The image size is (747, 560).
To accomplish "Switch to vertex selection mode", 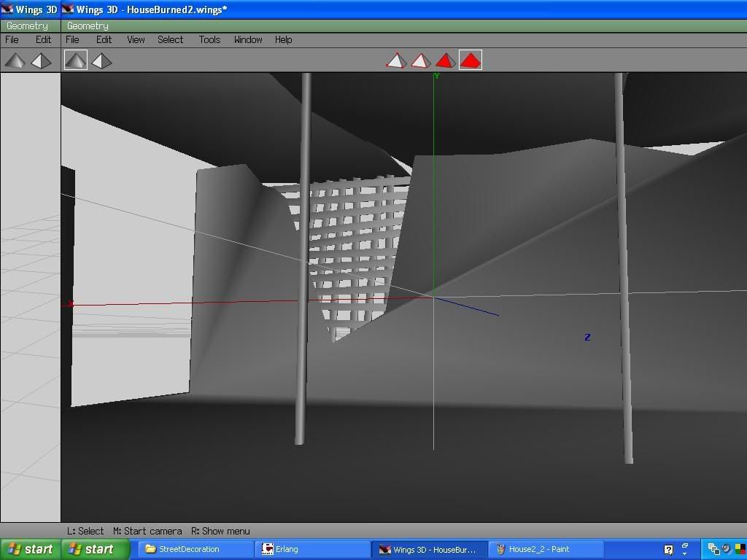I will [x=395, y=61].
